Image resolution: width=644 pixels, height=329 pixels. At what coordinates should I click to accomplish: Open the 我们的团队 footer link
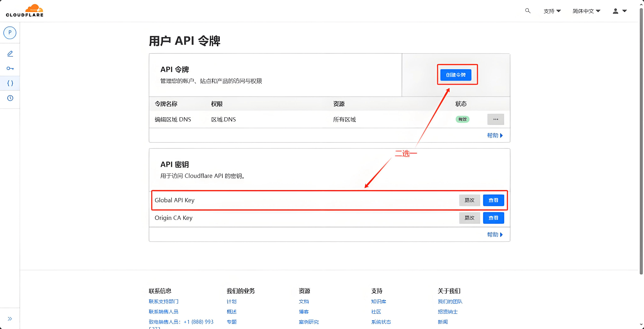[450, 301]
